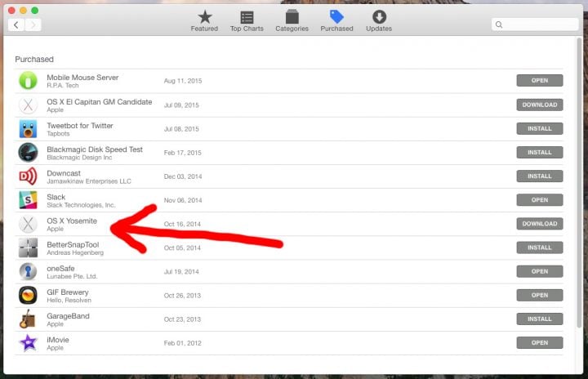This screenshot has height=379, width=588.
Task: Click the date 'Aug 11, 2015'
Action: pos(183,81)
